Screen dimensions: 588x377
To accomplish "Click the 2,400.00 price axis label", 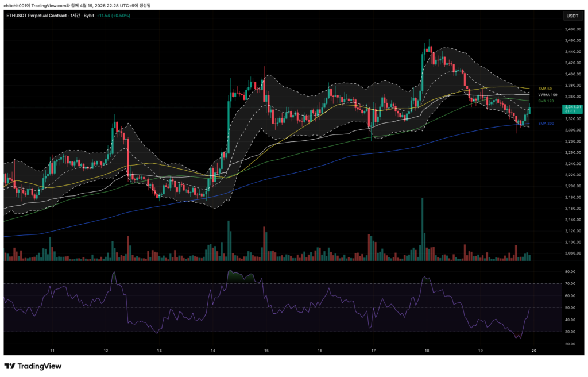I will tap(572, 74).
